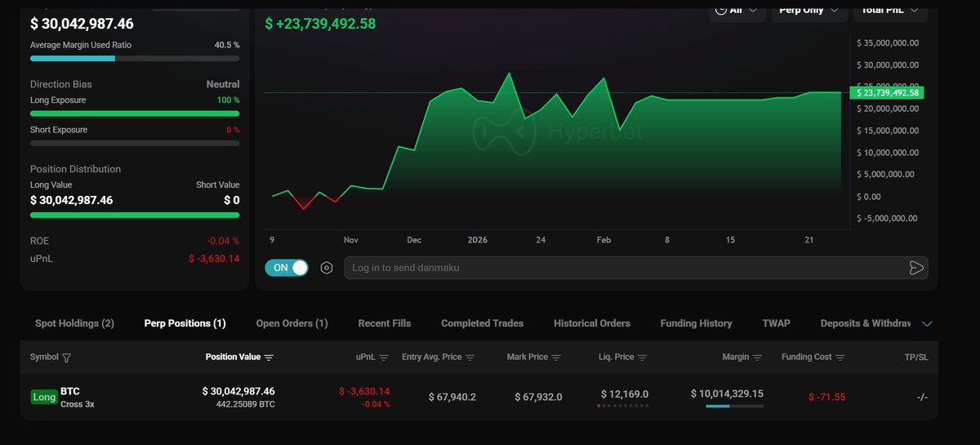
Task: Click the entry price '$ 67,940.2'
Action: pos(452,397)
